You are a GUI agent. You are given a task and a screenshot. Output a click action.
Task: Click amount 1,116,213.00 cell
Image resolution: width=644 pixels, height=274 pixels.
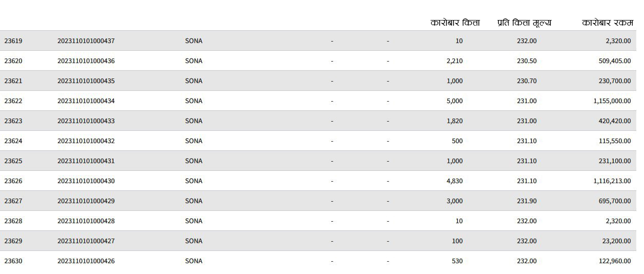pos(612,181)
